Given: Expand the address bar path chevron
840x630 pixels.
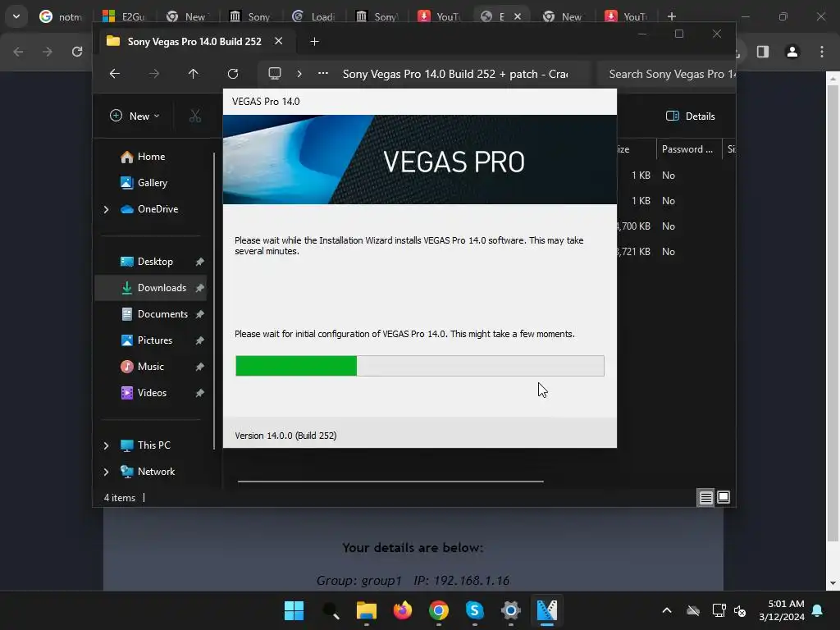Looking at the screenshot, I should pos(299,74).
